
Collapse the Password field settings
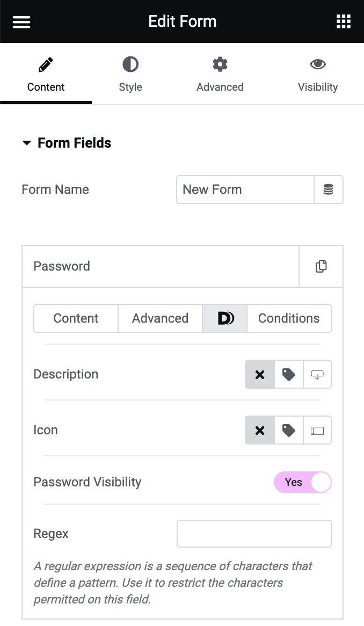(161, 266)
